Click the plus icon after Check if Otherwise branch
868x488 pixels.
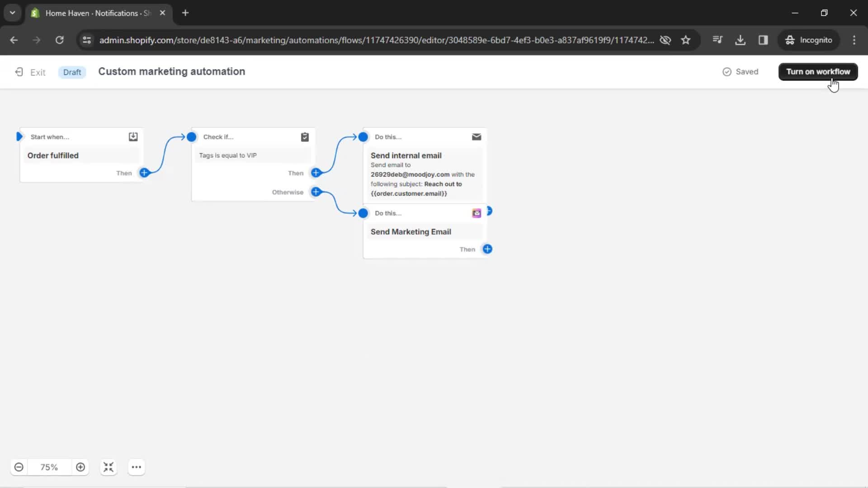316,191
